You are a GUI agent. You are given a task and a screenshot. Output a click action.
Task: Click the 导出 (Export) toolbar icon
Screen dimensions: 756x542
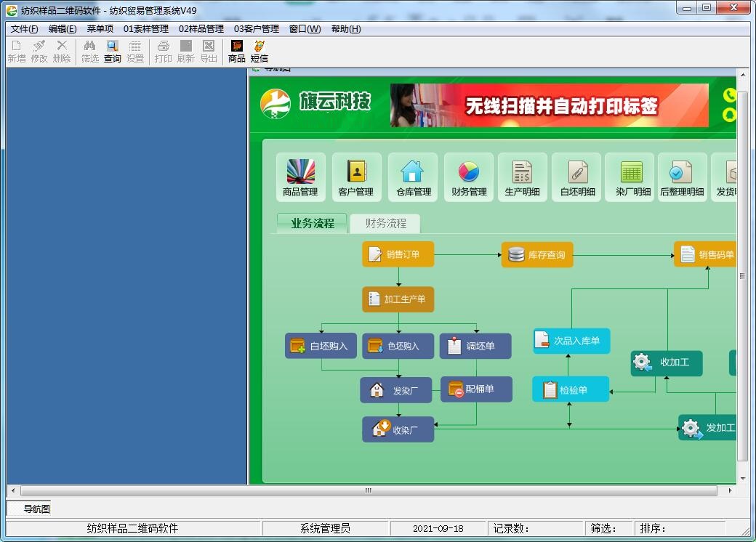pyautogui.click(x=209, y=52)
